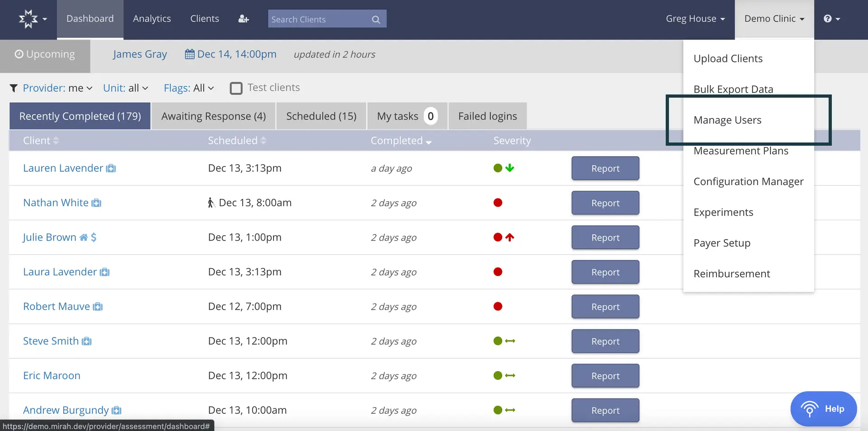
Task: Enable the Test clients checkbox
Action: [236, 88]
